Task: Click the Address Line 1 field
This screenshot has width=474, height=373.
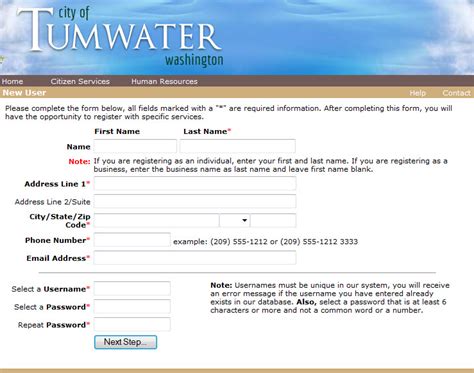Action: tap(195, 183)
